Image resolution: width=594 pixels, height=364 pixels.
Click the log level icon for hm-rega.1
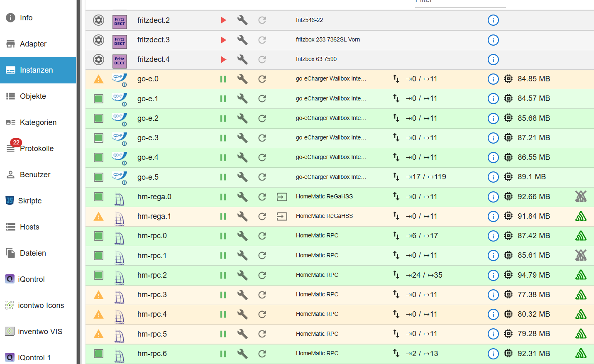(581, 216)
